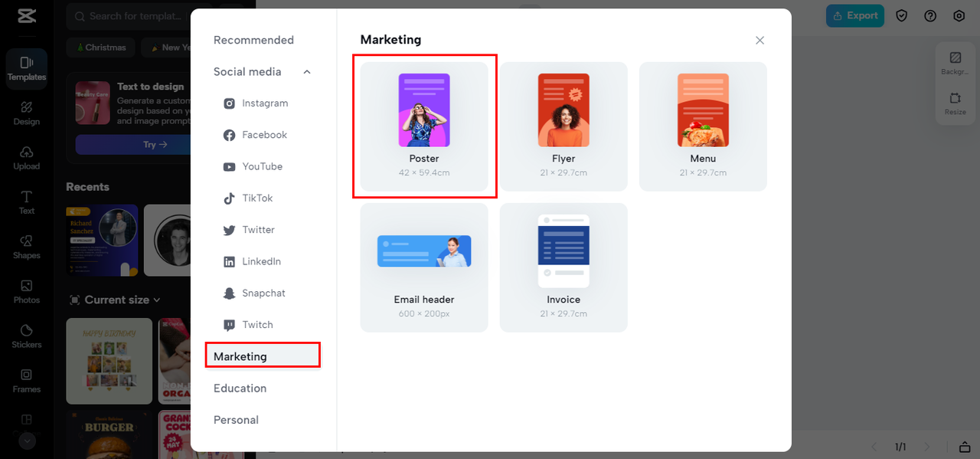Open the shield security icon

[902, 15]
